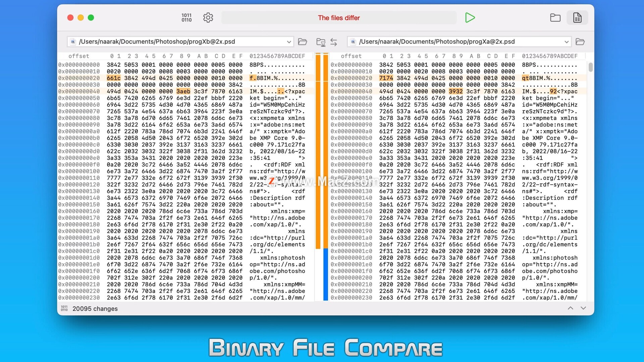Click the right file's document icon in path field
Viewport: 644px width, 362px height.
pos(353,42)
